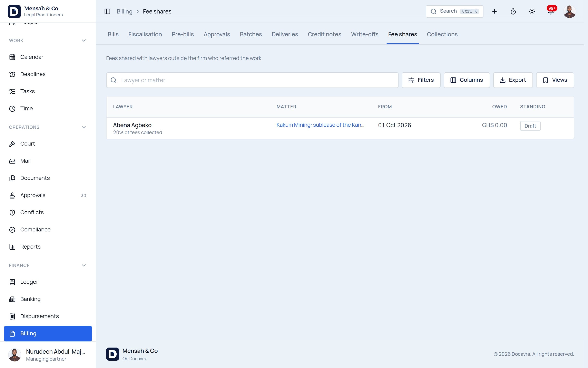Go to Approvals with 30 pending
This screenshot has width=588, height=368.
48,195
